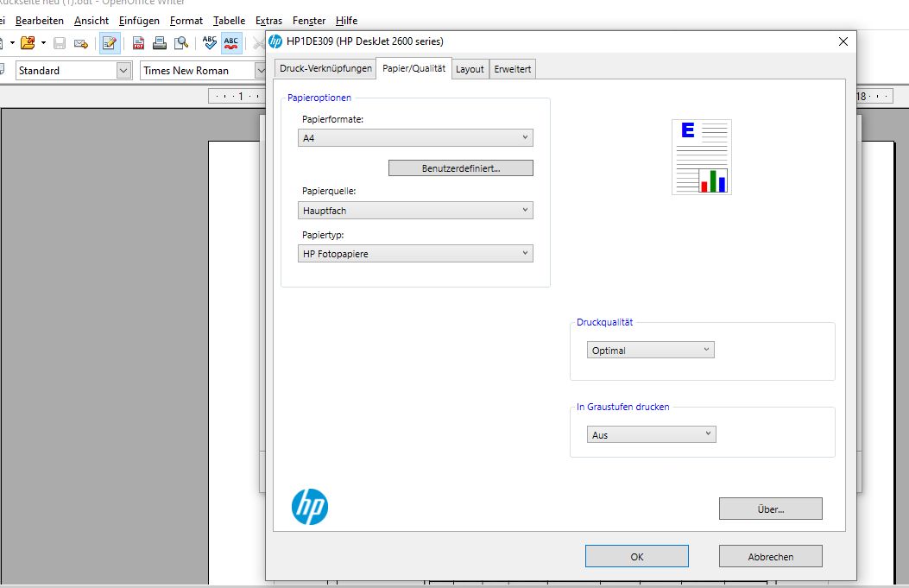Close the HP DeskJet 2600 dialog
909x588 pixels.
[843, 41]
